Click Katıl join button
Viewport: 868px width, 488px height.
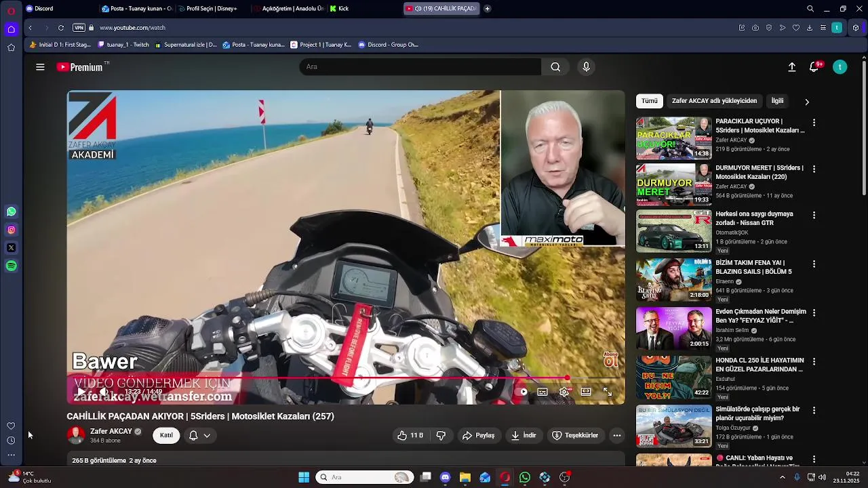click(166, 435)
